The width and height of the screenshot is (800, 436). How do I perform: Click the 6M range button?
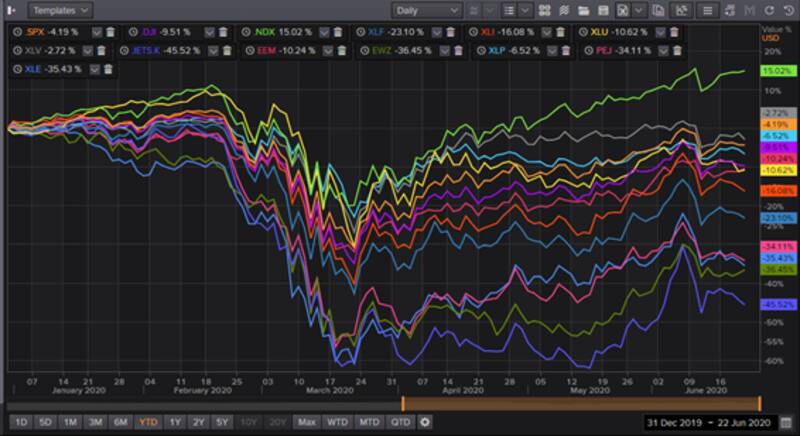(x=118, y=421)
